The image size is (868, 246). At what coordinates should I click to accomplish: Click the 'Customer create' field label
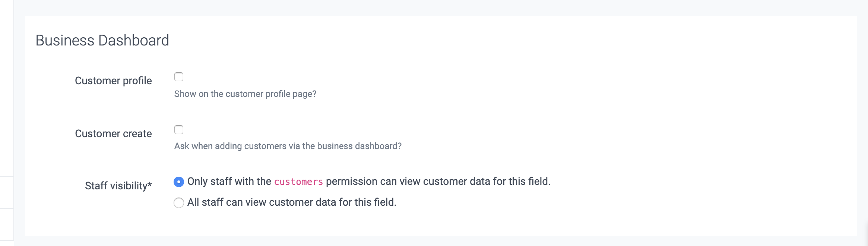point(113,133)
